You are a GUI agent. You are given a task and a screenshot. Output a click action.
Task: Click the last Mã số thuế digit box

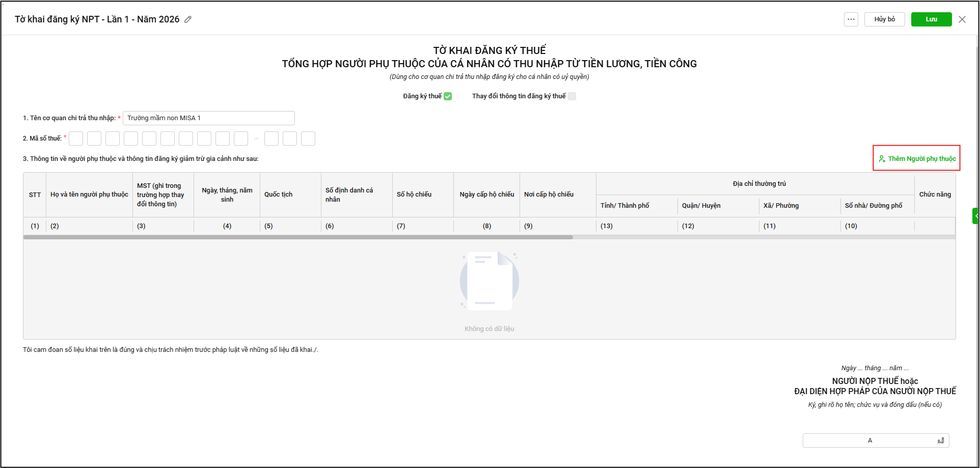coord(308,139)
